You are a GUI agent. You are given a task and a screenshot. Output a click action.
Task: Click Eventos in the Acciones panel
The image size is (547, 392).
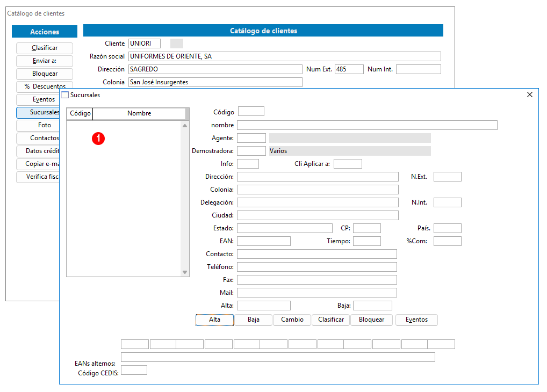[38, 99]
